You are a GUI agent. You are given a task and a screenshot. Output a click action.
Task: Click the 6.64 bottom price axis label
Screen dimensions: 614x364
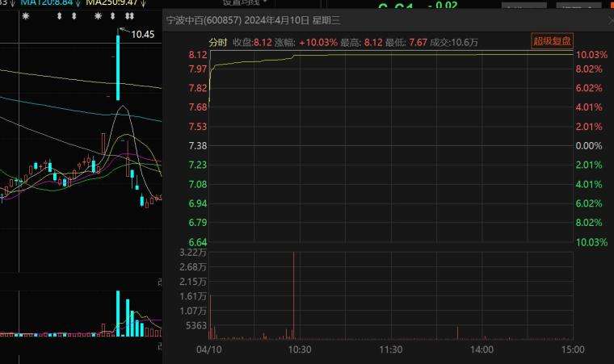198,242
